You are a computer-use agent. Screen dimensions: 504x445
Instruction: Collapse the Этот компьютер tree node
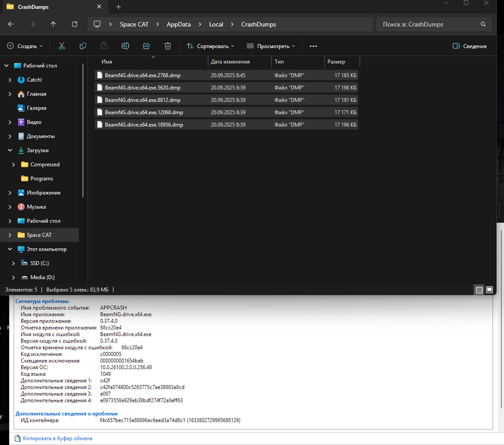pos(10,249)
